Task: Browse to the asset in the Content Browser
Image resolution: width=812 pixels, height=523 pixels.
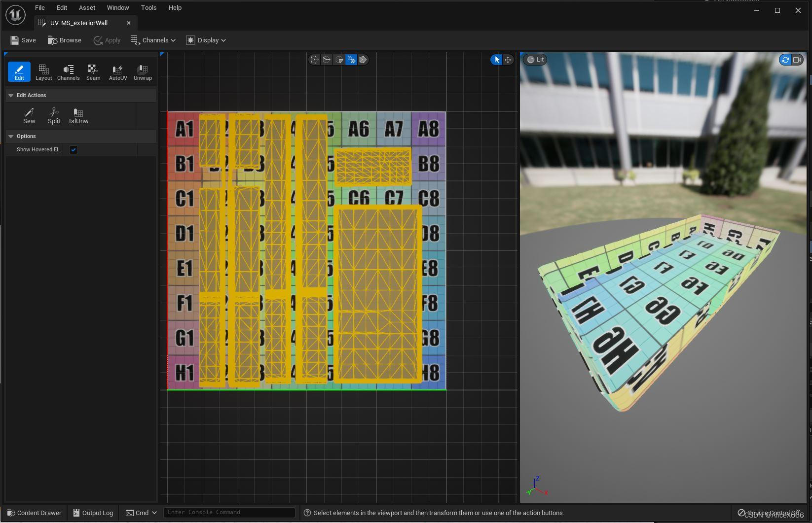Action: [x=64, y=40]
